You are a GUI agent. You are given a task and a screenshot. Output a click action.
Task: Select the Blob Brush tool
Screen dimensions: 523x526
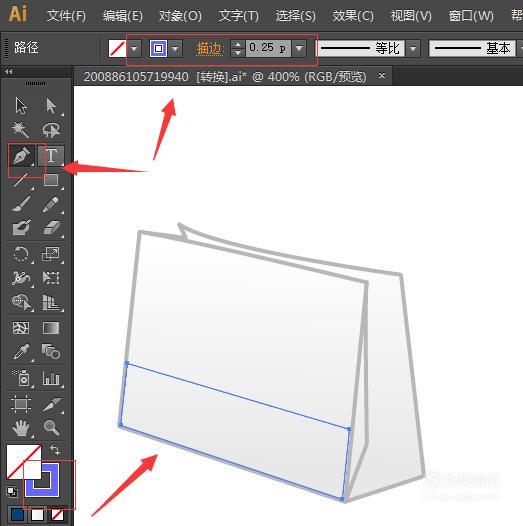coord(21,228)
